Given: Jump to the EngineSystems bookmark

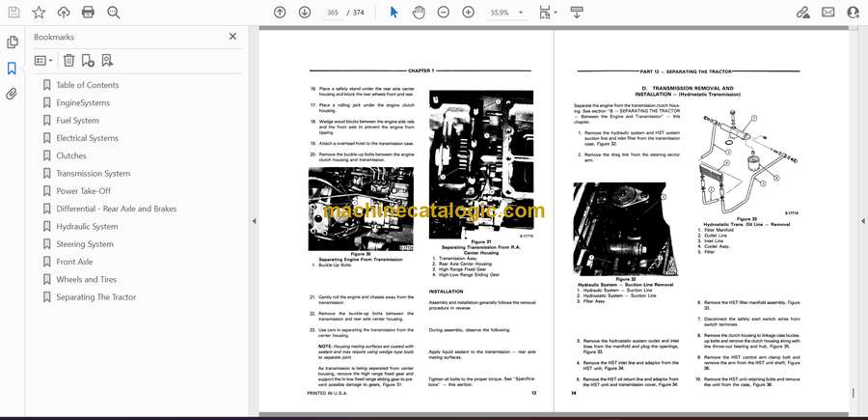Looking at the screenshot, I should (83, 102).
